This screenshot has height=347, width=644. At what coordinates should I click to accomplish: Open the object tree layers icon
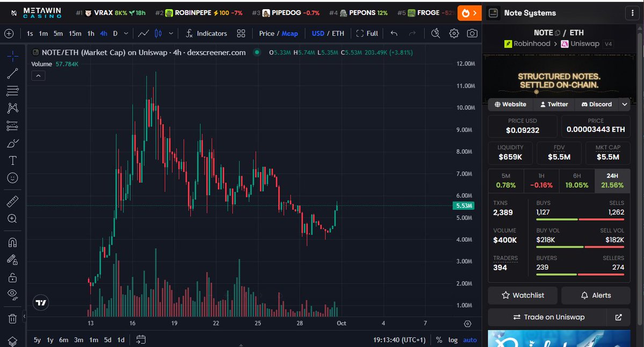coord(12,341)
